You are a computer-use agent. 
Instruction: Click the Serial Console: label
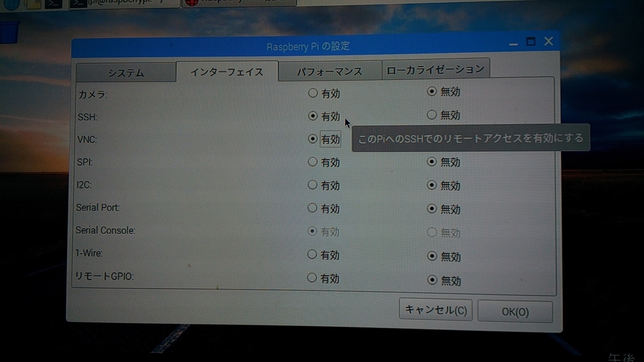(105, 230)
